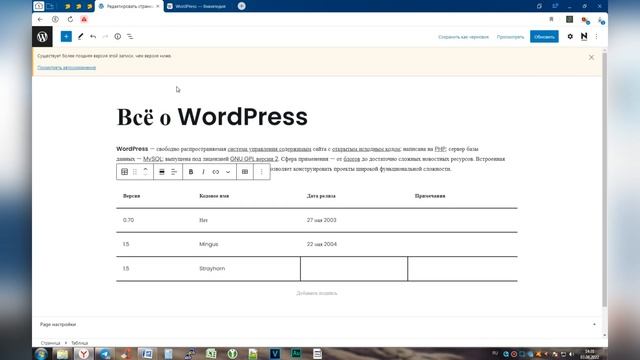Click the move block up/down arrows

tap(145, 172)
